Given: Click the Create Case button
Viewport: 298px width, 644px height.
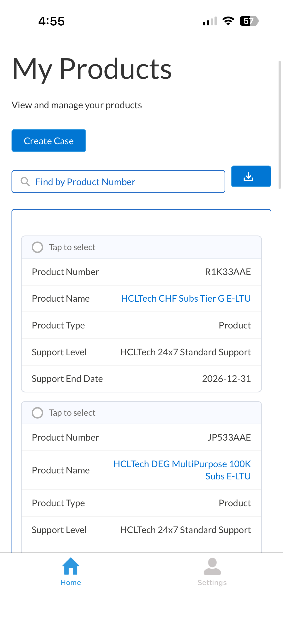Looking at the screenshot, I should (49, 141).
